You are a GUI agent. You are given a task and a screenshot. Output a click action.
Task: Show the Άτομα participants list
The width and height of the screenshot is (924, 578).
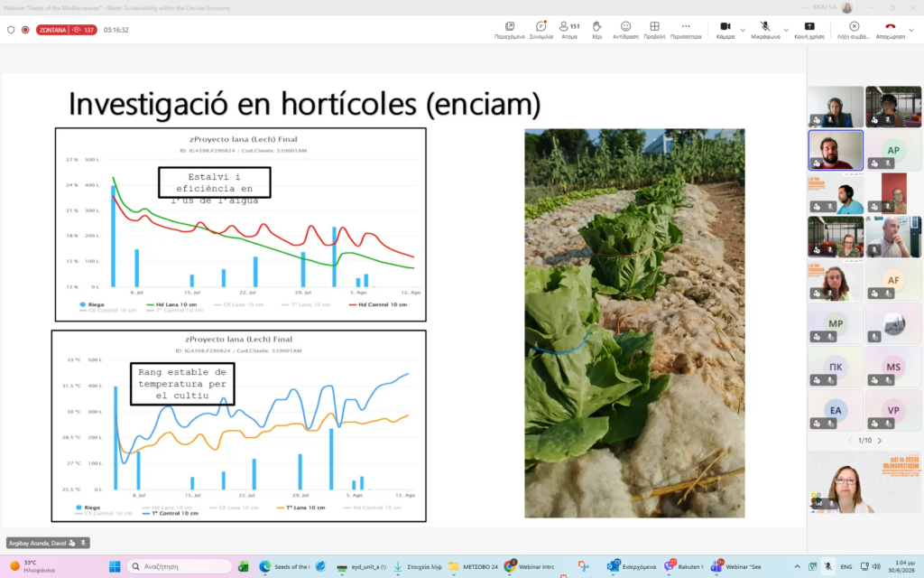(x=569, y=30)
